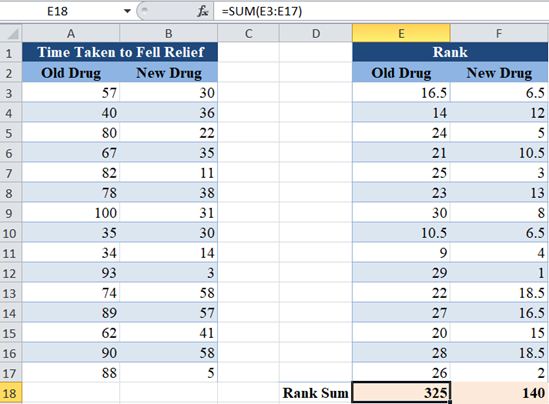549x404 pixels.
Task: Select cell B5 containing 22
Action: click(x=168, y=132)
